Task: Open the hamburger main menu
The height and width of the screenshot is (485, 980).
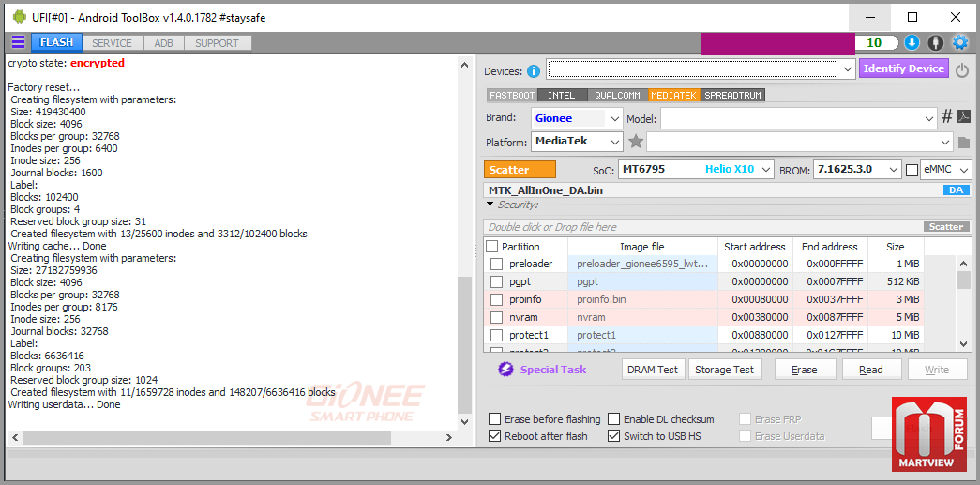Action: pyautogui.click(x=18, y=42)
